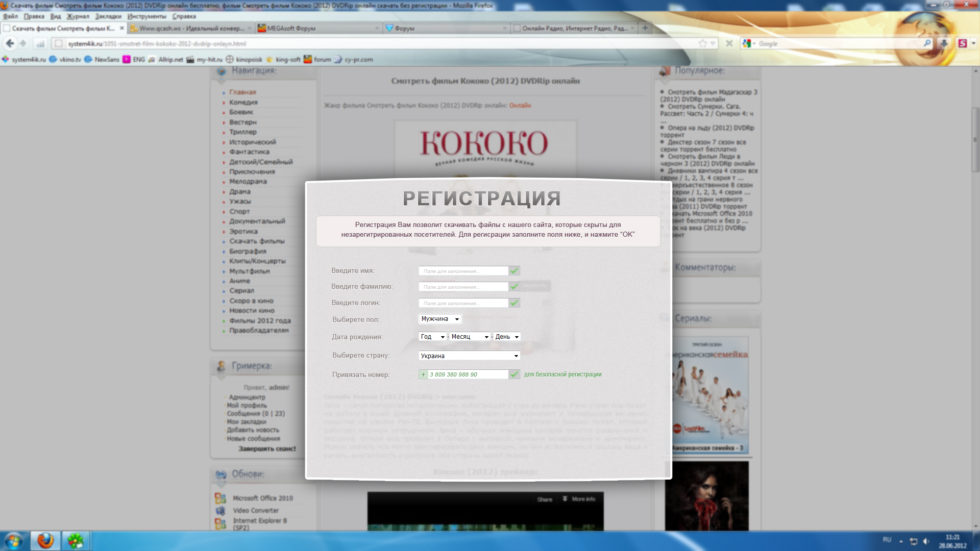
Task: Click the green plus before phone number
Action: 423,374
